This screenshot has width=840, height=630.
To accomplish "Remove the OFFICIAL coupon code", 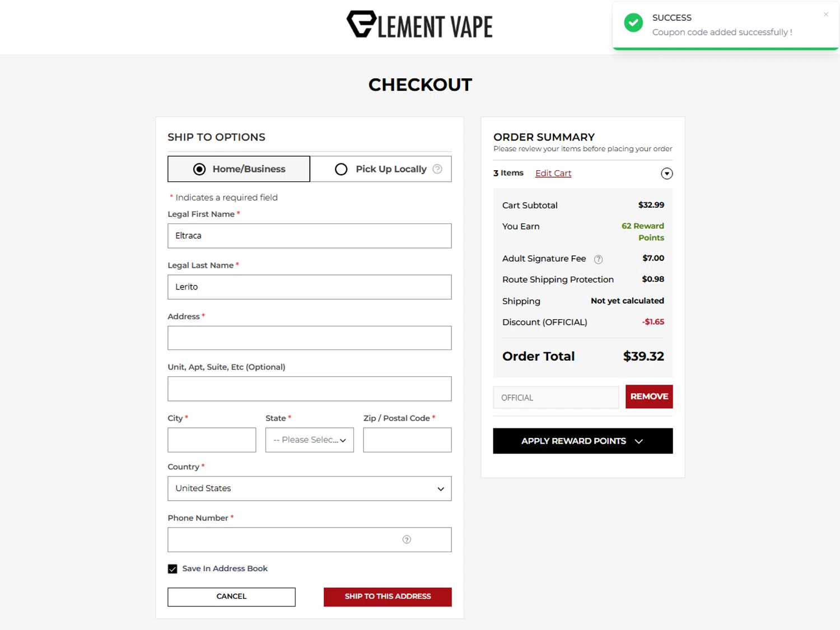I will [648, 396].
